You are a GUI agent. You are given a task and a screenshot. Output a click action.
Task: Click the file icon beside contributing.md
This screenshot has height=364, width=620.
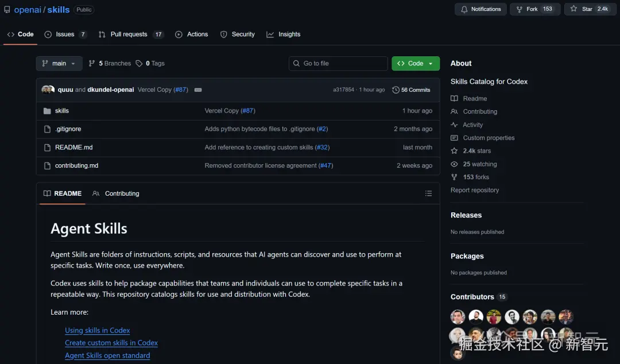point(47,165)
